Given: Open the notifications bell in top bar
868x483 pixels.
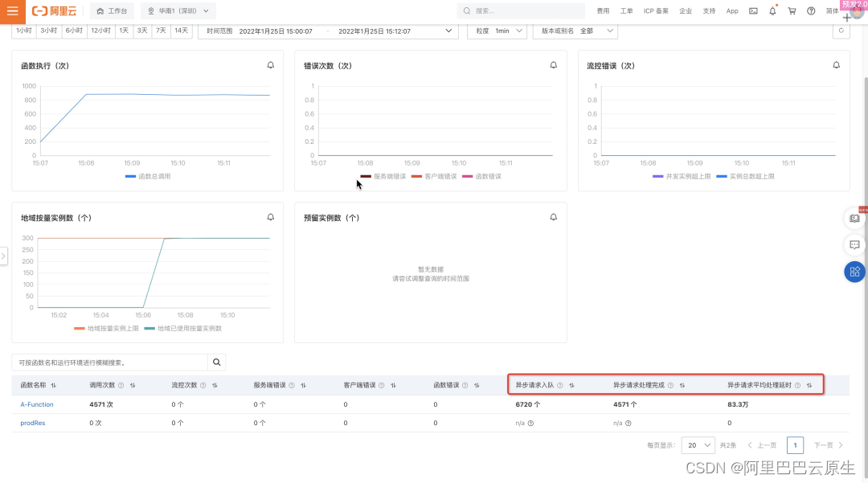Looking at the screenshot, I should pos(772,11).
